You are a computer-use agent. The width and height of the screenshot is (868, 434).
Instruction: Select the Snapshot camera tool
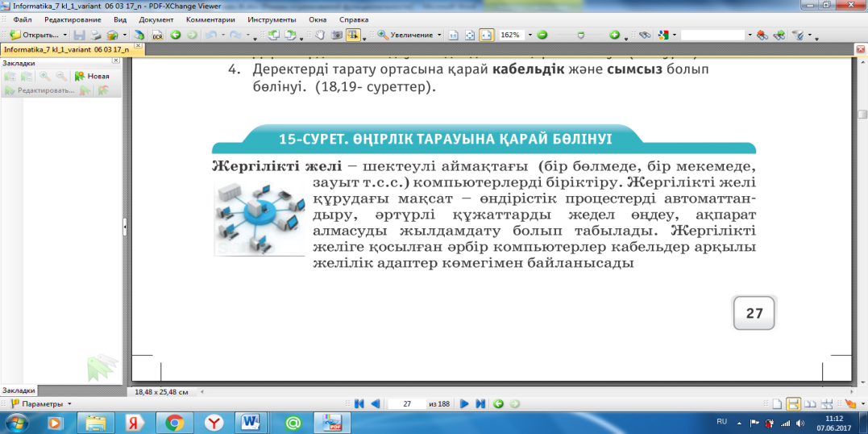[336, 35]
